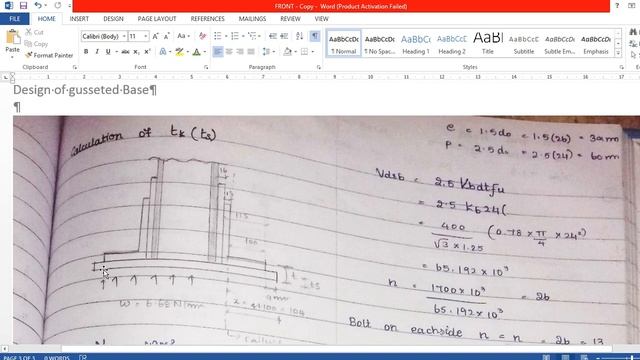This screenshot has height=360, width=640.
Task: Apply the Subtitle style
Action: point(524,43)
